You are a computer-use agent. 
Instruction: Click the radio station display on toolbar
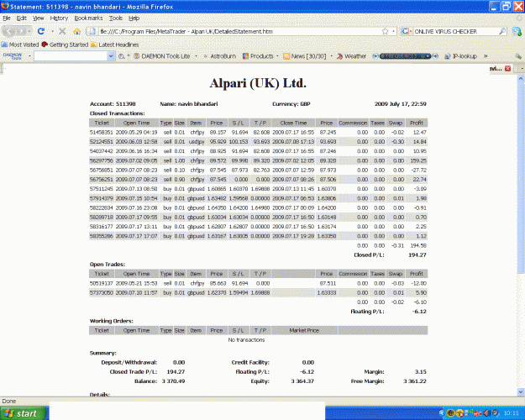pyautogui.click(x=405, y=56)
